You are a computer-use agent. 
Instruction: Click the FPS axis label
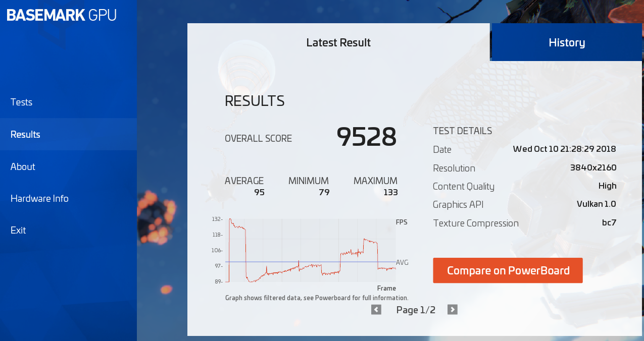[402, 222]
